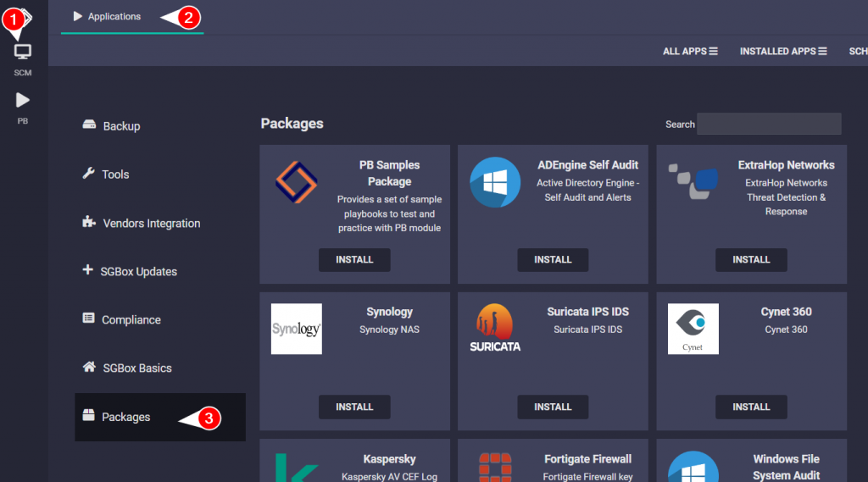Click the Tools wrench icon

[x=88, y=173]
